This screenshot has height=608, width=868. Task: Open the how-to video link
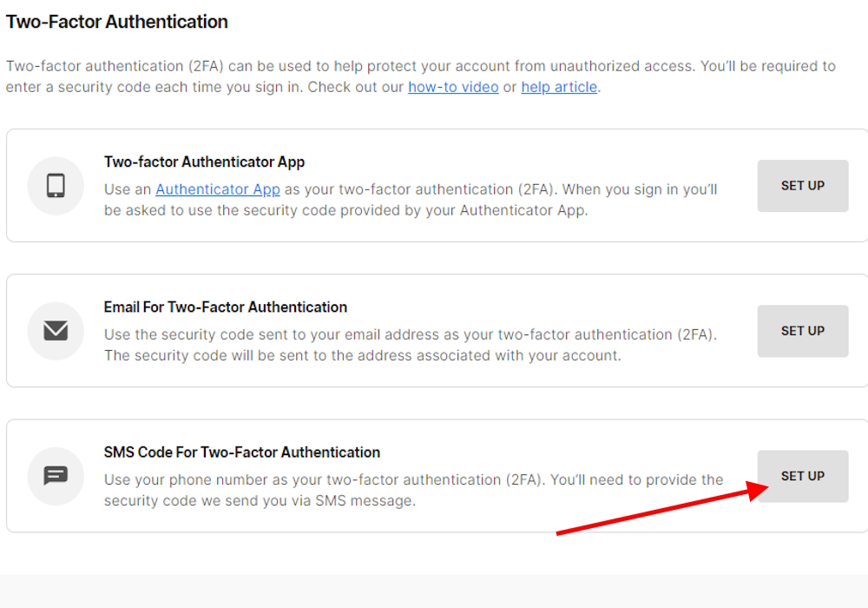click(453, 87)
